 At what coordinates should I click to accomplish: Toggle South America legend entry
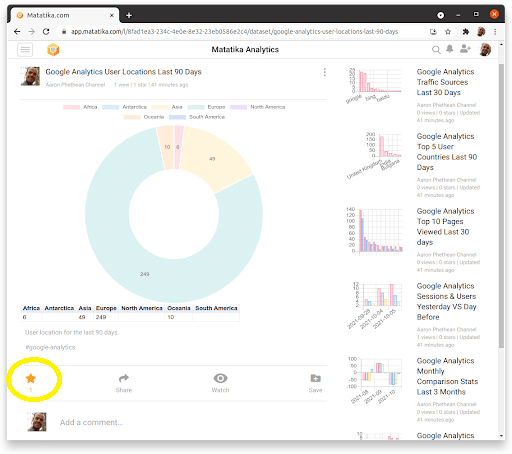coord(197,117)
